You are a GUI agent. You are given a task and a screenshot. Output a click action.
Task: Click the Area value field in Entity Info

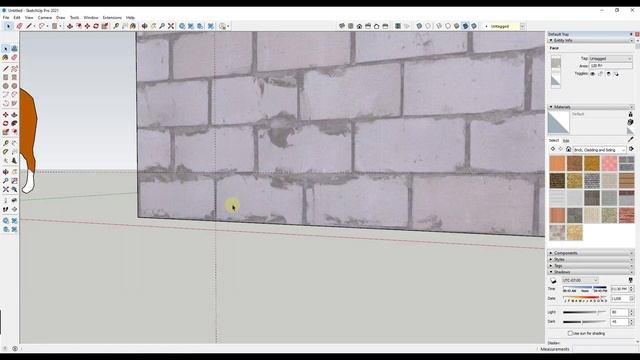pos(611,66)
